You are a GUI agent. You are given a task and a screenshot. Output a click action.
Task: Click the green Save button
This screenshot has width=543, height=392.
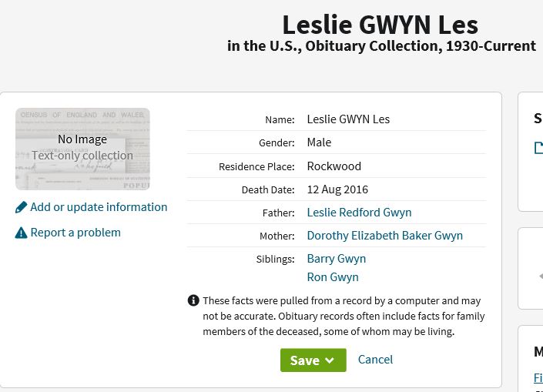tap(313, 360)
